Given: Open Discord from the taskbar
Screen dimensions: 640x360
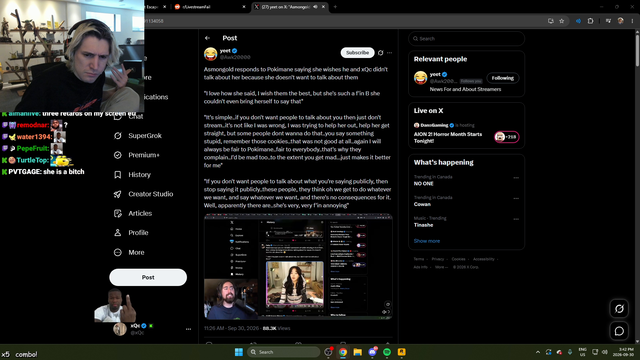Looking at the screenshot, I should pos(372,352).
